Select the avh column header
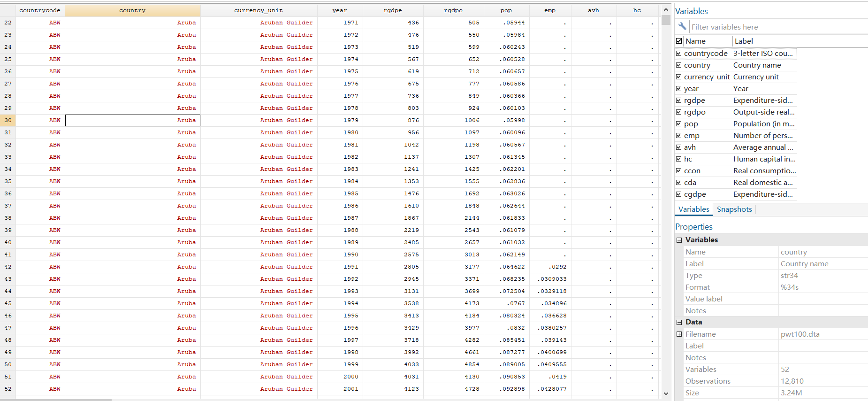 click(x=594, y=10)
